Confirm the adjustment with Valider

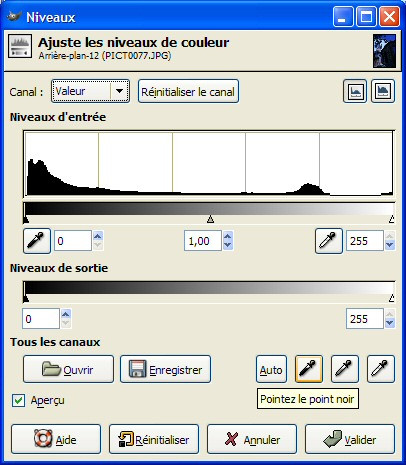click(x=350, y=439)
